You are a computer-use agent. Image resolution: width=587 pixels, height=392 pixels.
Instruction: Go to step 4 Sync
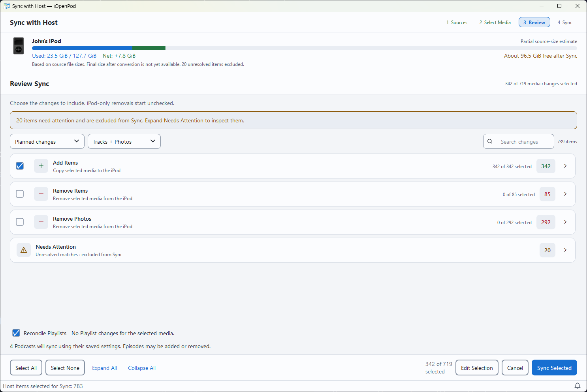tap(565, 23)
